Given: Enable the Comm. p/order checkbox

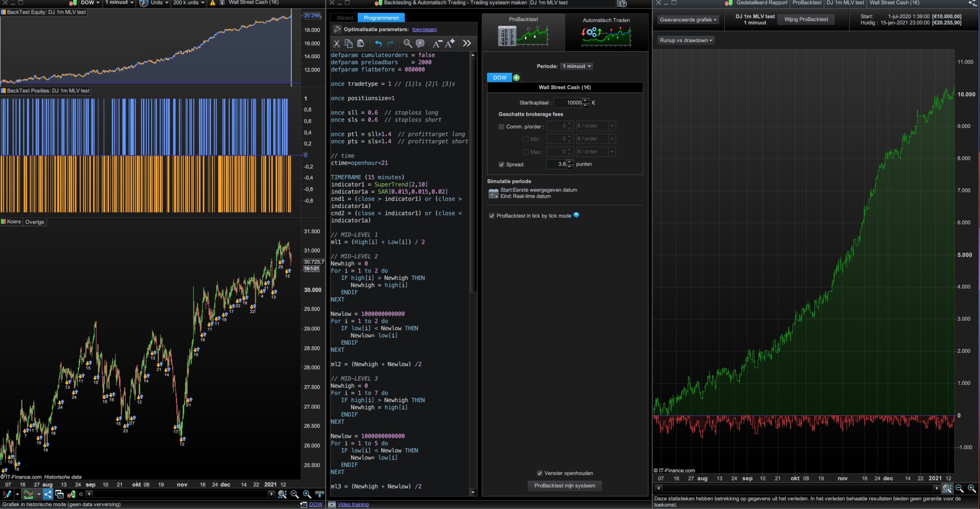Looking at the screenshot, I should [x=501, y=126].
